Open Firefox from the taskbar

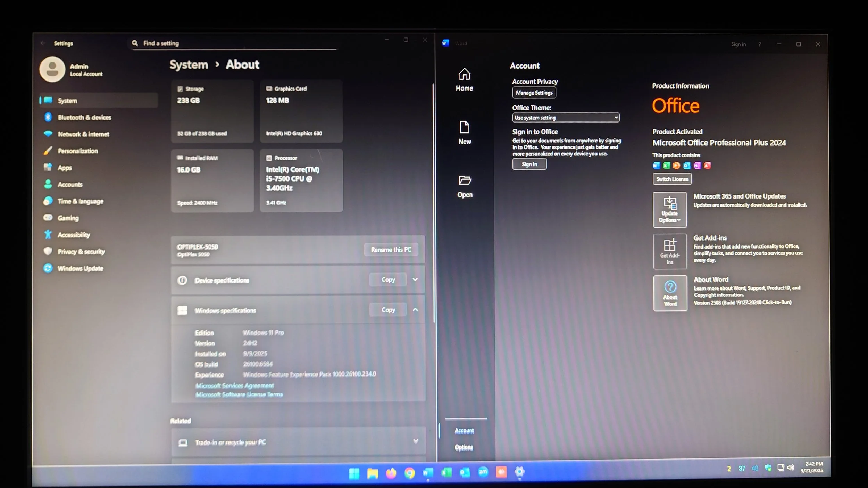[391, 473]
